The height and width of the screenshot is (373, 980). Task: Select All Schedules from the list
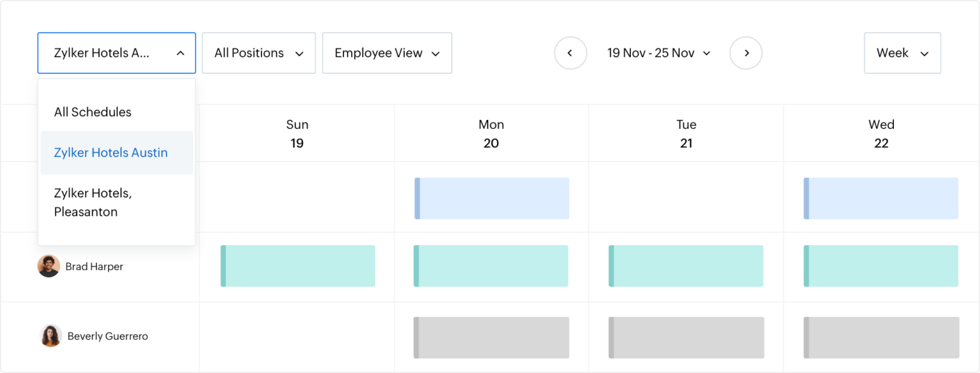tap(93, 112)
